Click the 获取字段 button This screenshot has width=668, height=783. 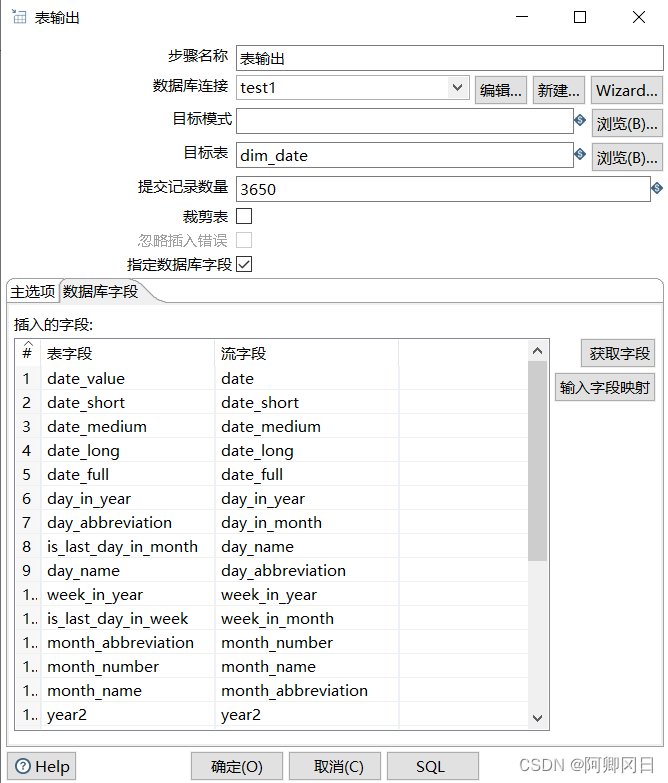619,353
